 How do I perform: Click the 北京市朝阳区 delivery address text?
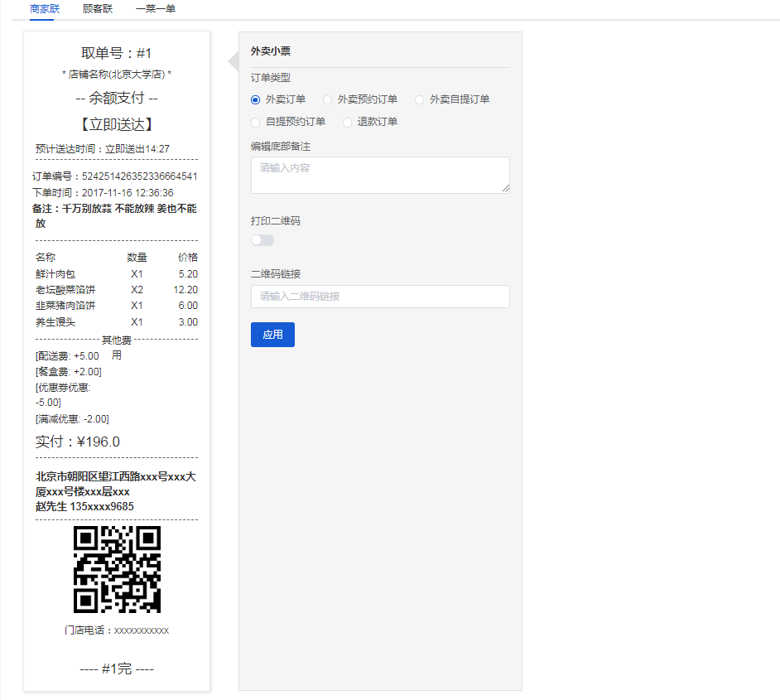[116, 484]
